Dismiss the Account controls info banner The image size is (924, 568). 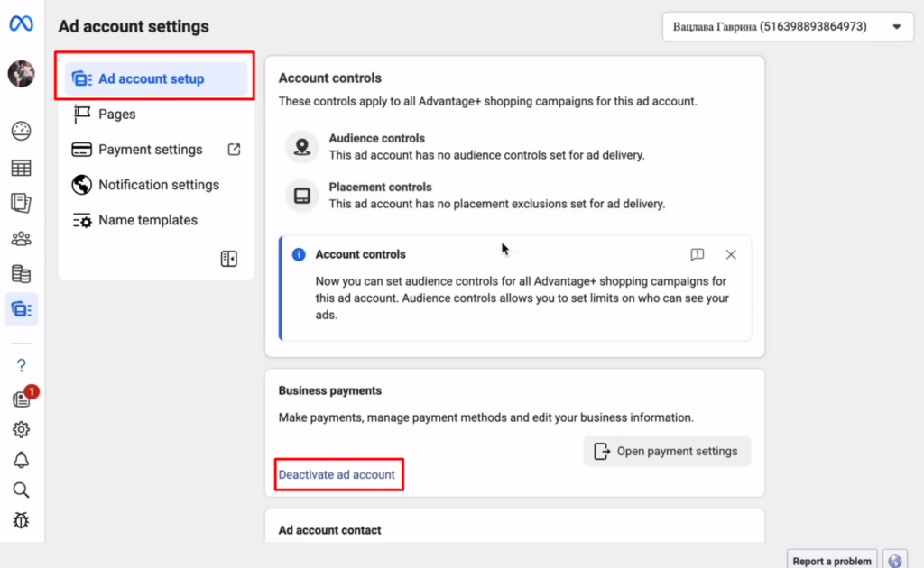pyautogui.click(x=731, y=255)
